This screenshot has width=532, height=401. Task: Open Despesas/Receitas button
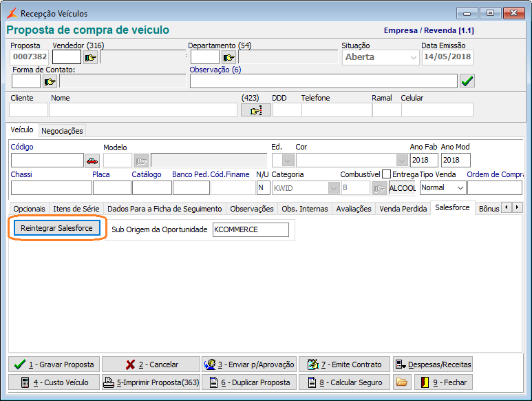[433, 364]
